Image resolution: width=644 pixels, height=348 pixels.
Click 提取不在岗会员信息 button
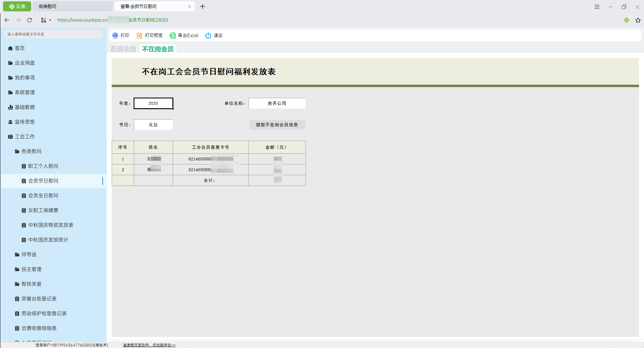click(277, 125)
